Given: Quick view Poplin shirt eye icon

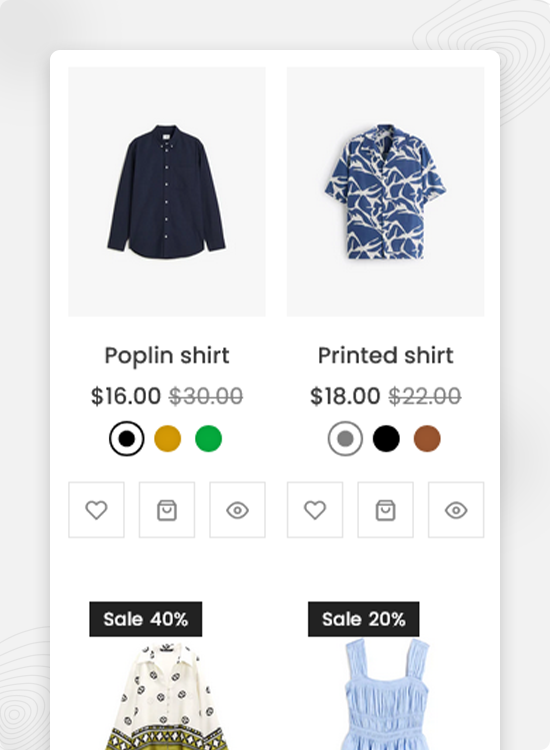Looking at the screenshot, I should point(237,510).
